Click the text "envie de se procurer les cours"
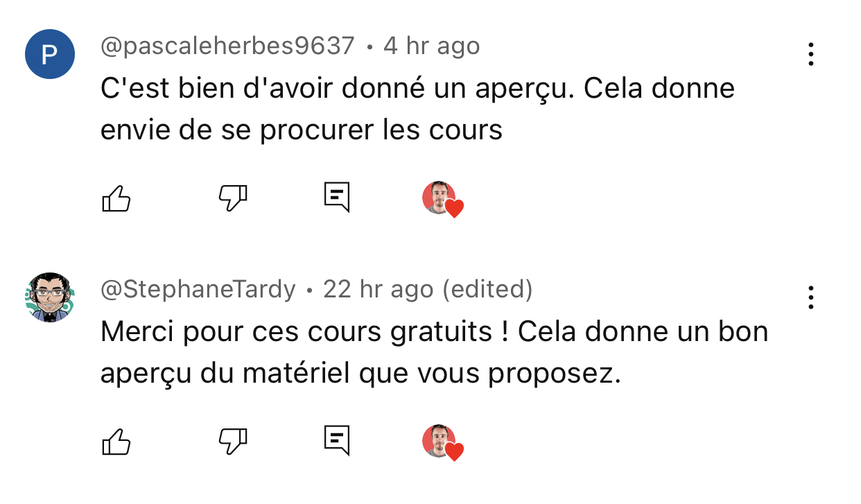The image size is (861, 504). click(x=301, y=130)
